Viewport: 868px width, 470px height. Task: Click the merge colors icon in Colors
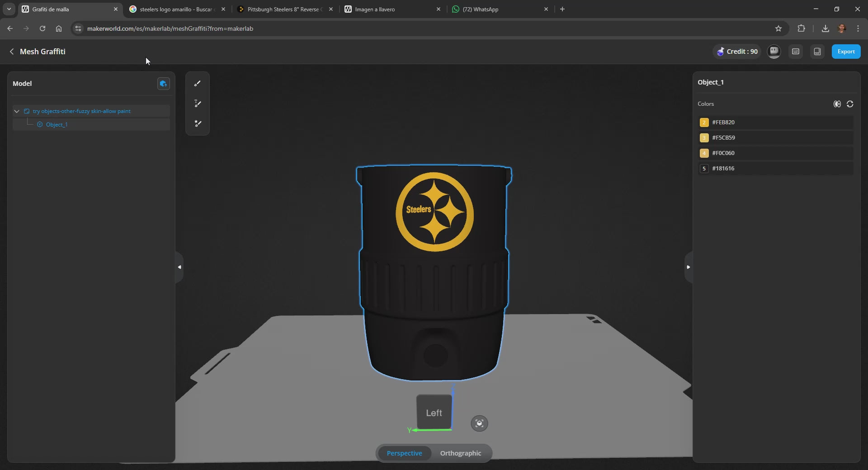pyautogui.click(x=837, y=104)
